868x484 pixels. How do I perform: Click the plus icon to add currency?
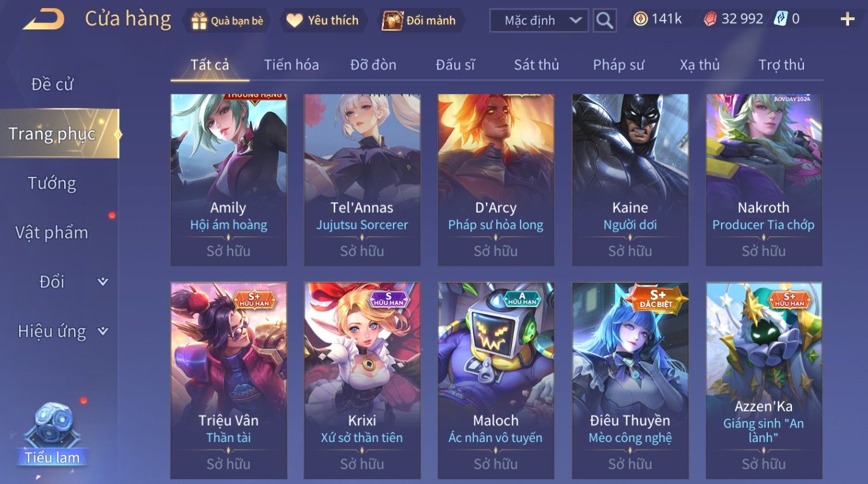click(847, 20)
